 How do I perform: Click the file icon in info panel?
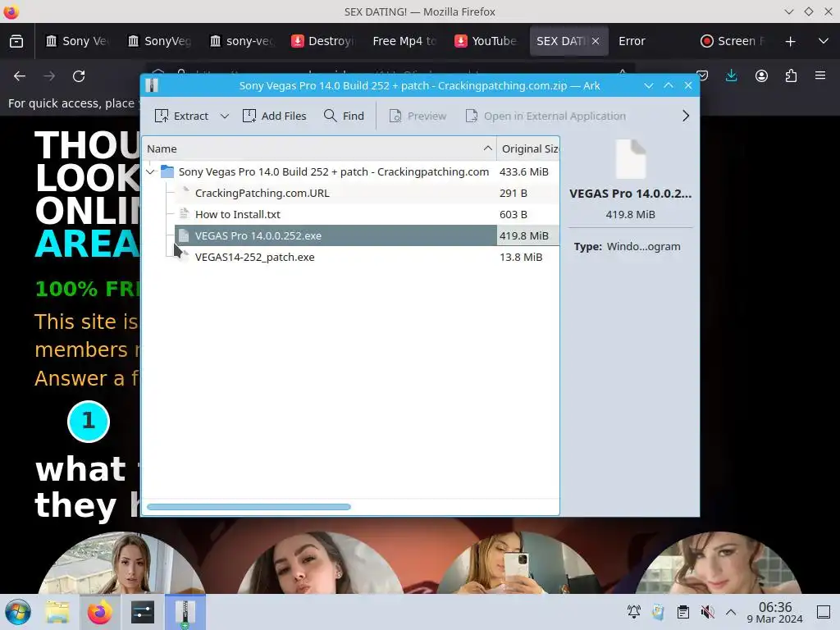pyautogui.click(x=631, y=159)
